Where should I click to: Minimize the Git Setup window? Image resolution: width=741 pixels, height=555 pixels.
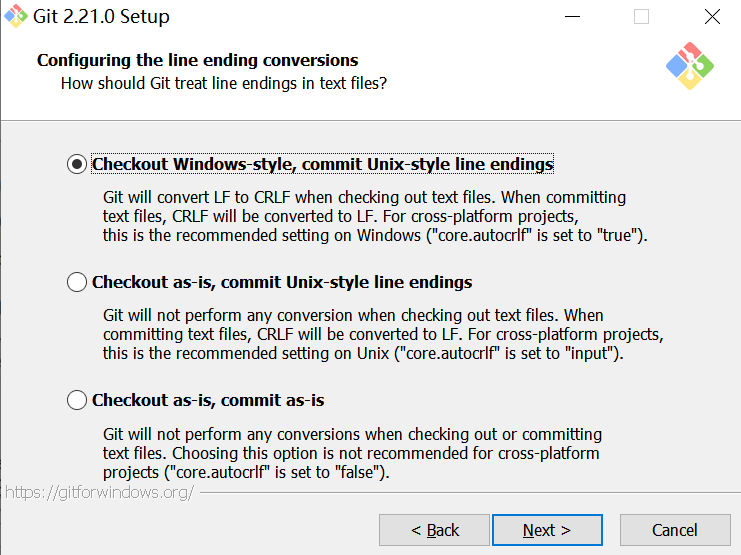tap(571, 17)
